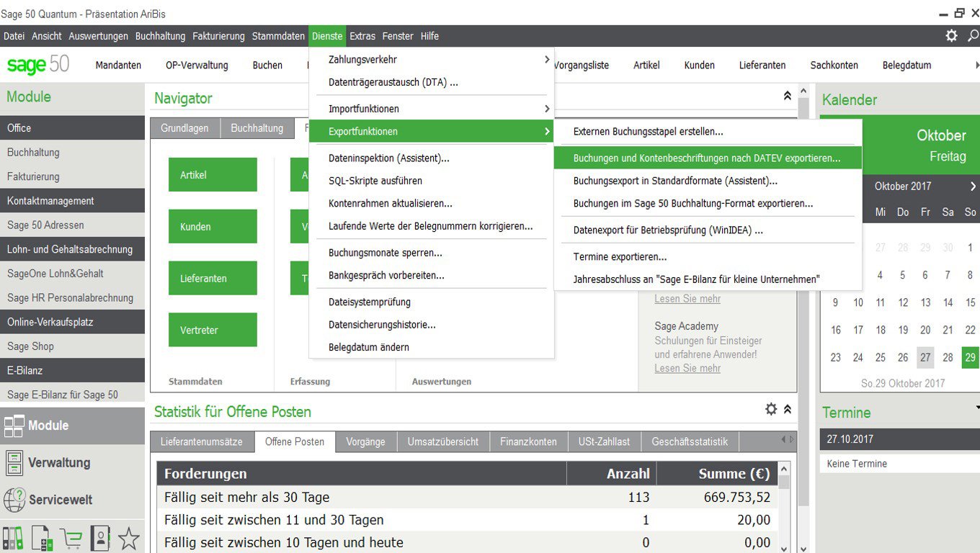Collapse the Navigator panel

click(x=788, y=95)
